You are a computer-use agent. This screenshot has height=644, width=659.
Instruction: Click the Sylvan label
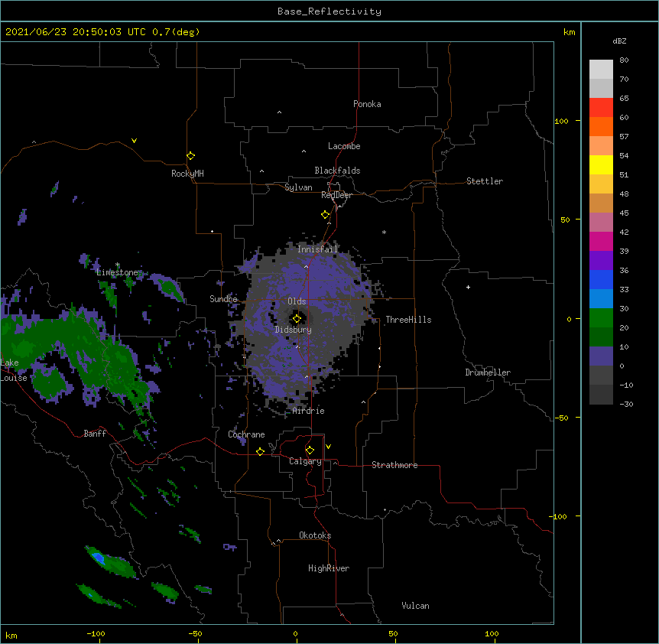[x=298, y=187]
